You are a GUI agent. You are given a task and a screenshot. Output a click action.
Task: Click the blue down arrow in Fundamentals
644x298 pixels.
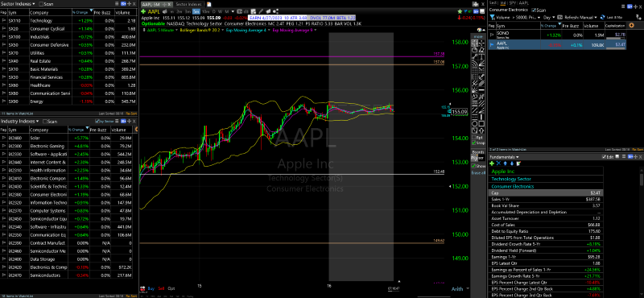512,163
